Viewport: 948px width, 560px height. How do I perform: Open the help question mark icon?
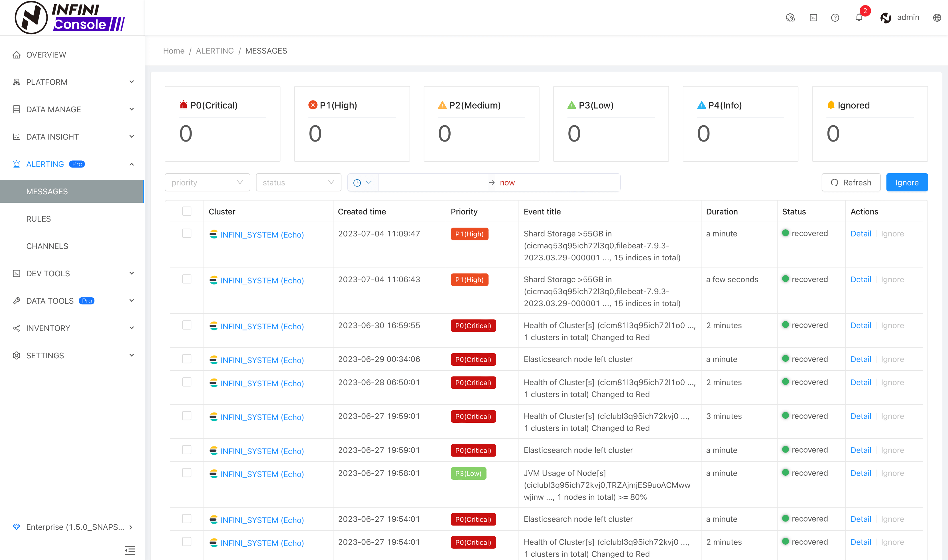tap(835, 17)
